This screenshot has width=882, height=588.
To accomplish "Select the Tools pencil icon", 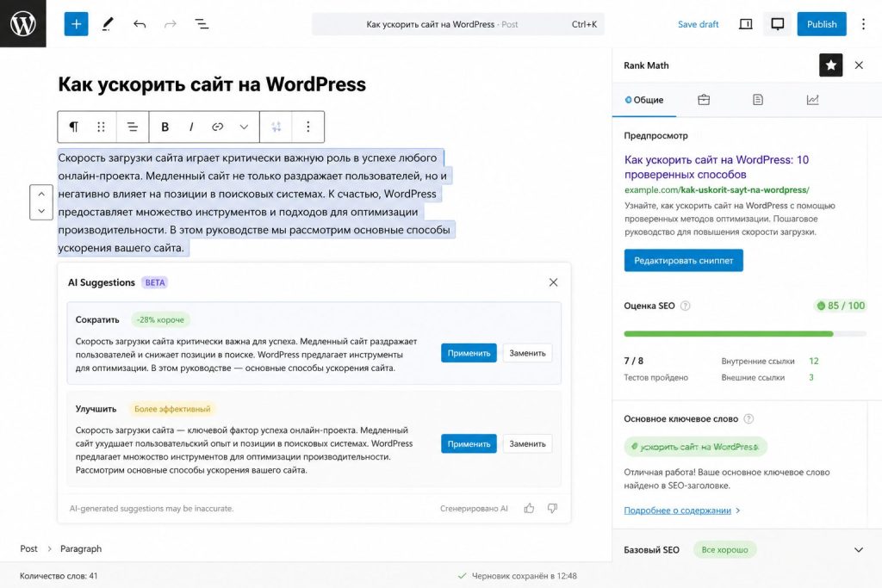I will [108, 24].
